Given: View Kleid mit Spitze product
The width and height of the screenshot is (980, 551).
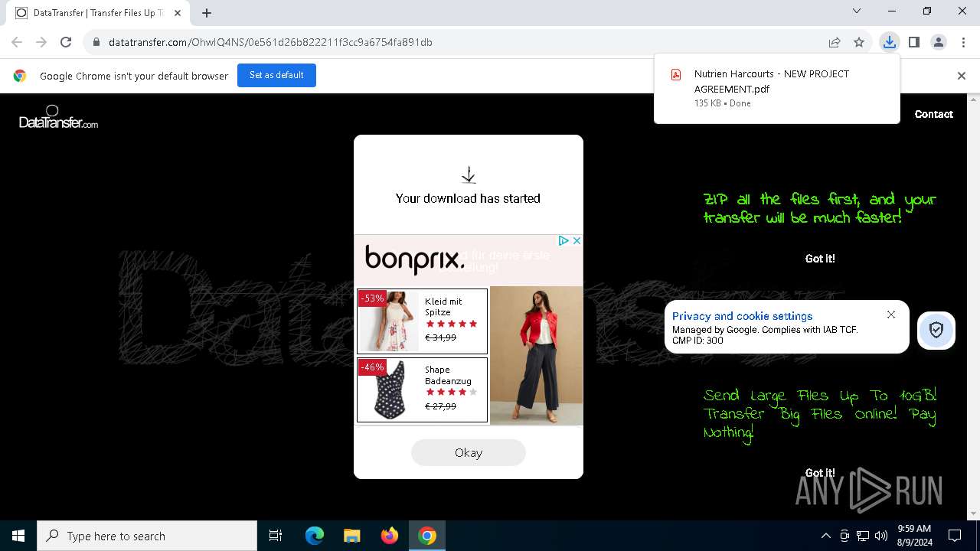Looking at the screenshot, I should 422,321.
